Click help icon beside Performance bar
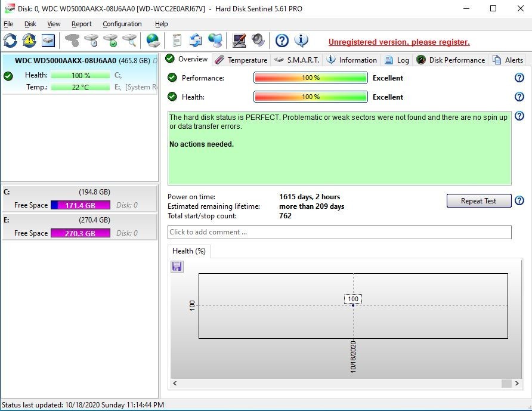This screenshot has height=411, width=532. 519,78
